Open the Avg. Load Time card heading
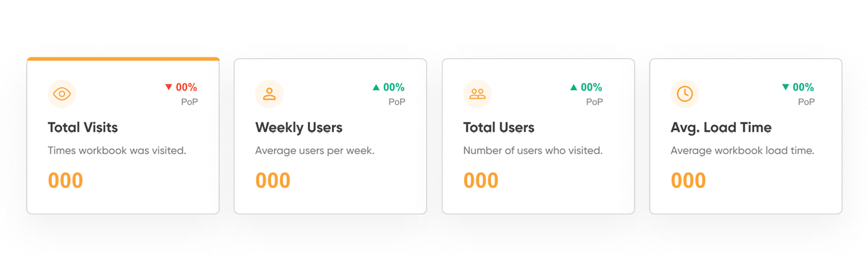Viewport: 868px width, 264px height. pos(721,128)
